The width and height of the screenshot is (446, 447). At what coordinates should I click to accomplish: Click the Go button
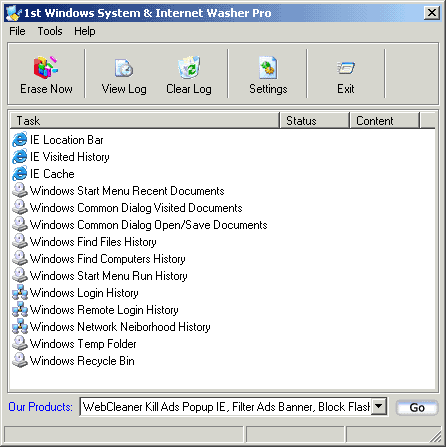point(417,407)
